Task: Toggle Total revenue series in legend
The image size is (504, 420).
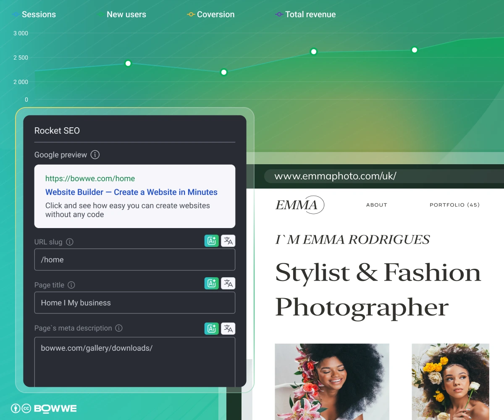Action: pos(305,14)
